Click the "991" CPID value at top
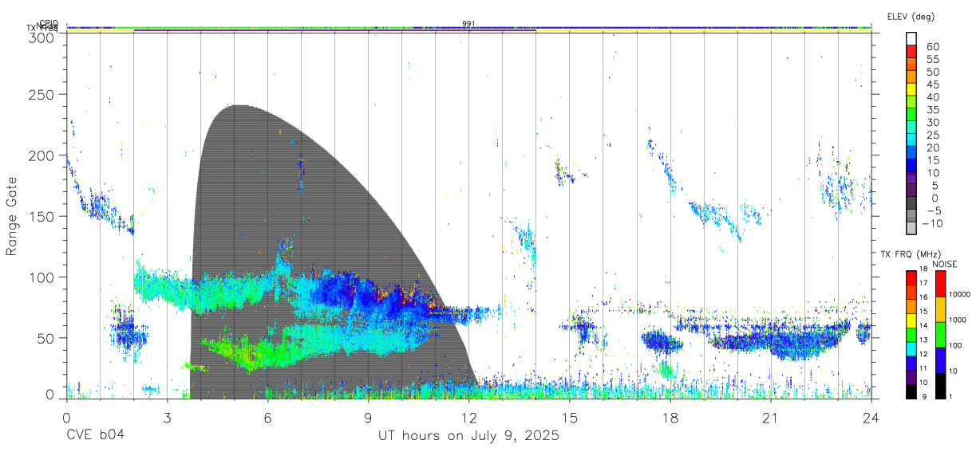The image size is (980, 452). pyautogui.click(x=468, y=24)
